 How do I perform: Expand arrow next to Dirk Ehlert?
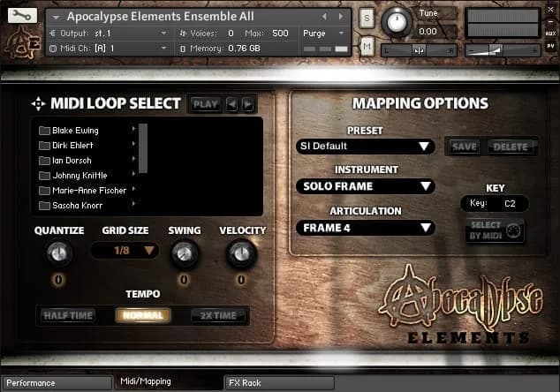pos(134,144)
